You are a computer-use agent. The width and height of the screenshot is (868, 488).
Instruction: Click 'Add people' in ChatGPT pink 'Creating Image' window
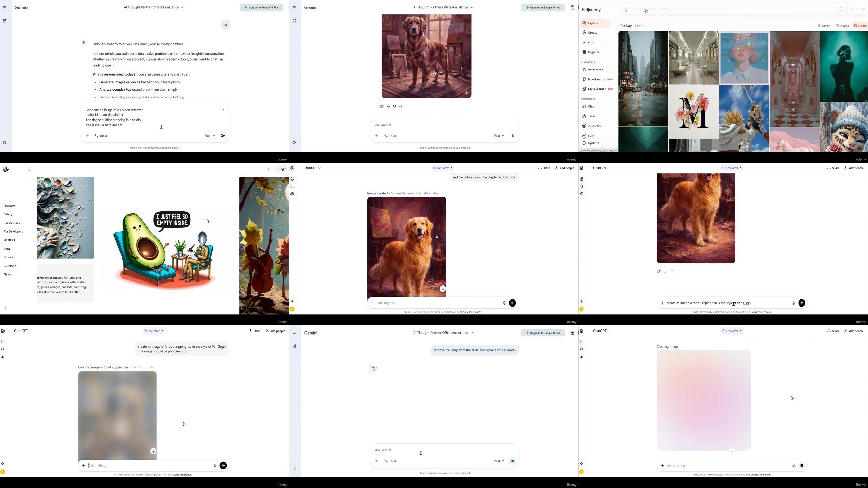point(854,331)
